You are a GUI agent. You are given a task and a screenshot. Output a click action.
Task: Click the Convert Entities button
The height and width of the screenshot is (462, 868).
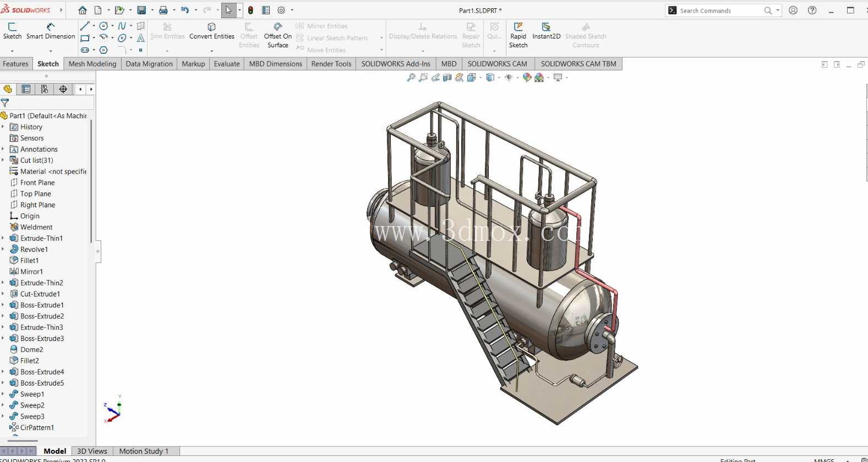click(x=212, y=31)
